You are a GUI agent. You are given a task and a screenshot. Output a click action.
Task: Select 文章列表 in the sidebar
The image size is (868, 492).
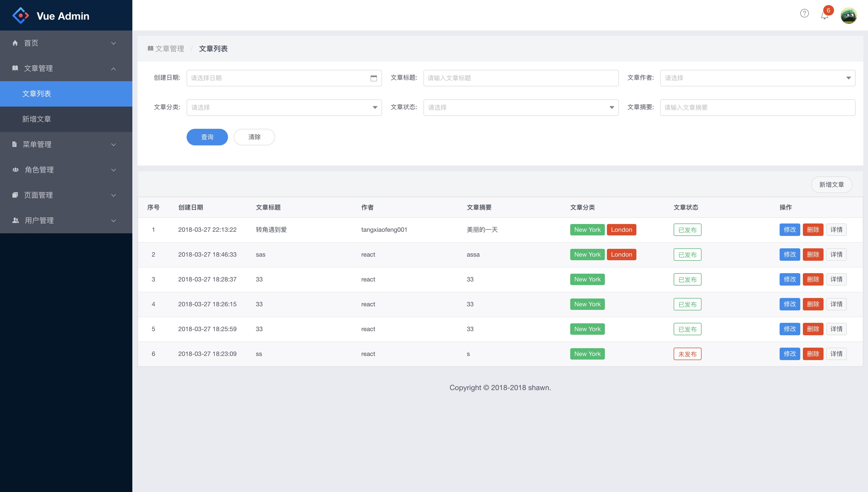click(36, 94)
